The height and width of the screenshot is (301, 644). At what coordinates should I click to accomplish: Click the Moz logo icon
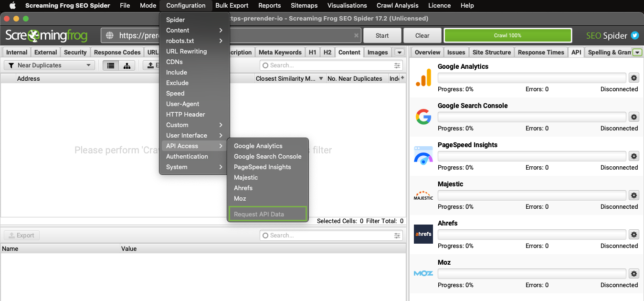[423, 273]
